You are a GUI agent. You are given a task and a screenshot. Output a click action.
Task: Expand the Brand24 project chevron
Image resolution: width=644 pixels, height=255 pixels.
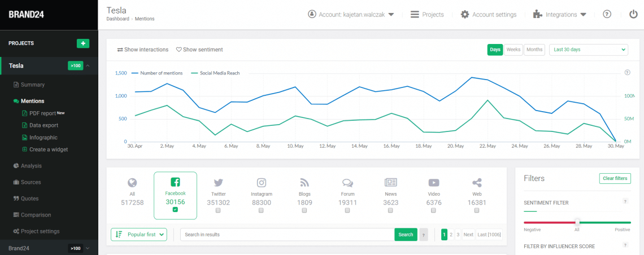(88, 248)
